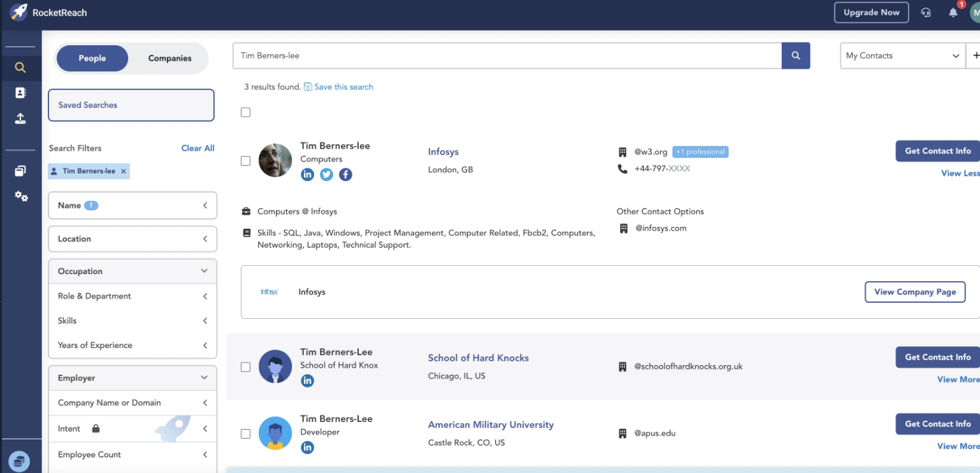Click View Less on the first result
This screenshot has width=980, height=473.
point(960,173)
